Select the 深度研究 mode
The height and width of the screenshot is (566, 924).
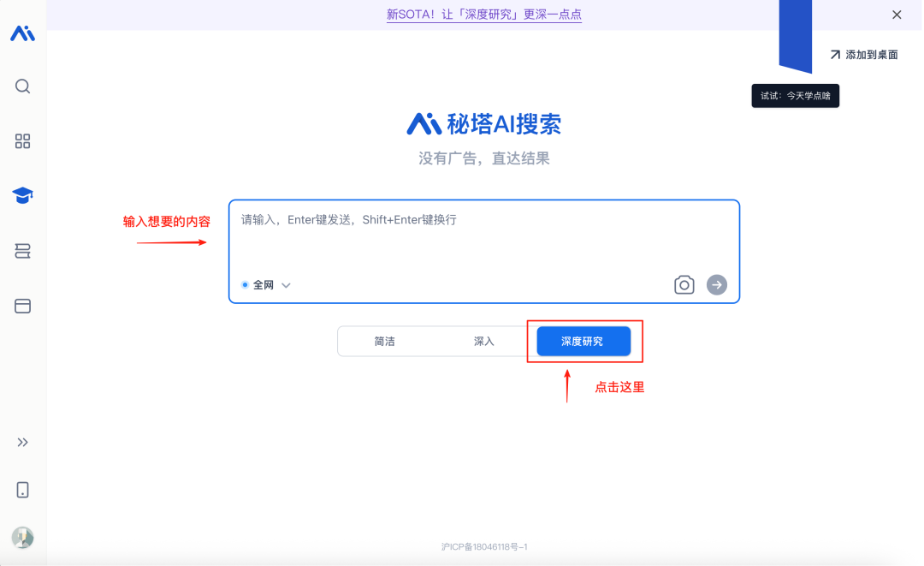583,342
